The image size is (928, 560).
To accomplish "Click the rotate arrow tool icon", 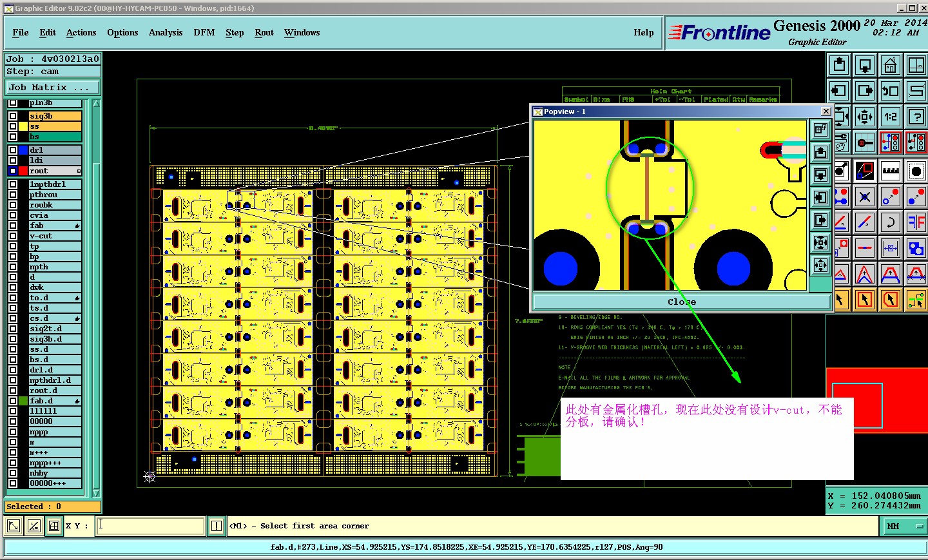I will click(891, 222).
